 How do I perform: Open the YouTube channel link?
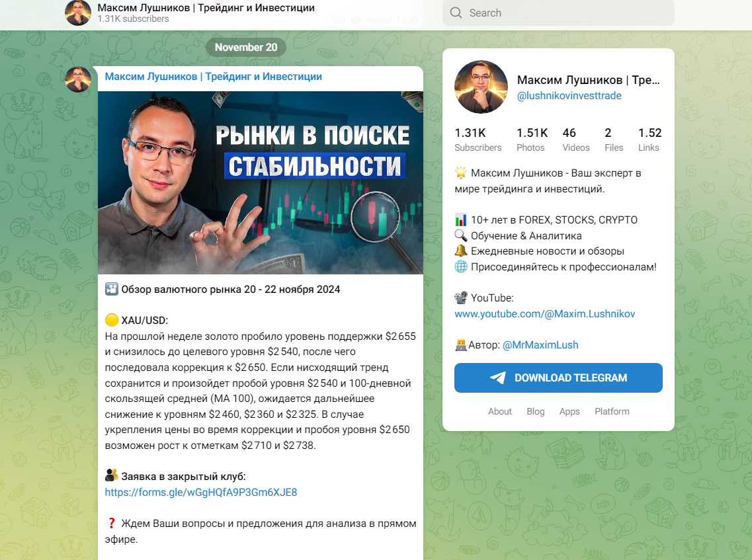click(545, 313)
